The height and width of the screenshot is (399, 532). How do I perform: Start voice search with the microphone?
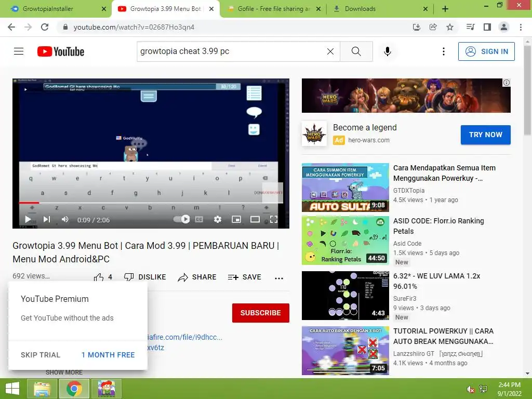pyautogui.click(x=388, y=51)
